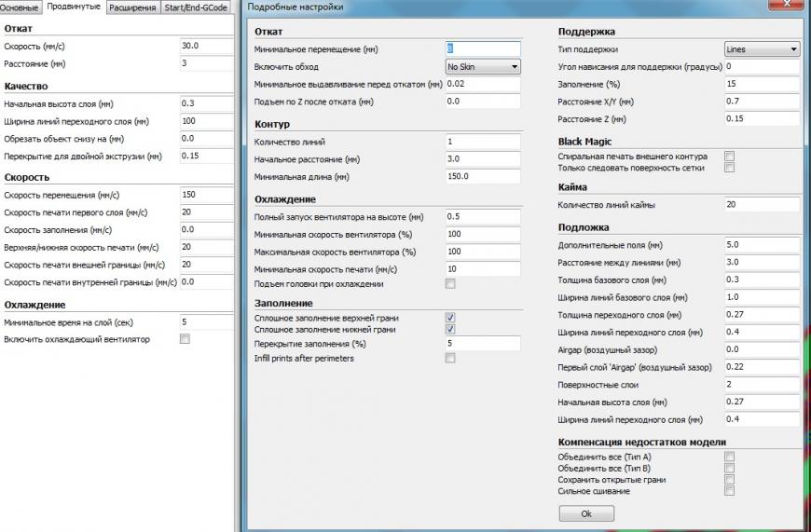Viewport: 811px width, 532px height.
Task: Confirm settings with the Ok button
Action: [x=586, y=513]
